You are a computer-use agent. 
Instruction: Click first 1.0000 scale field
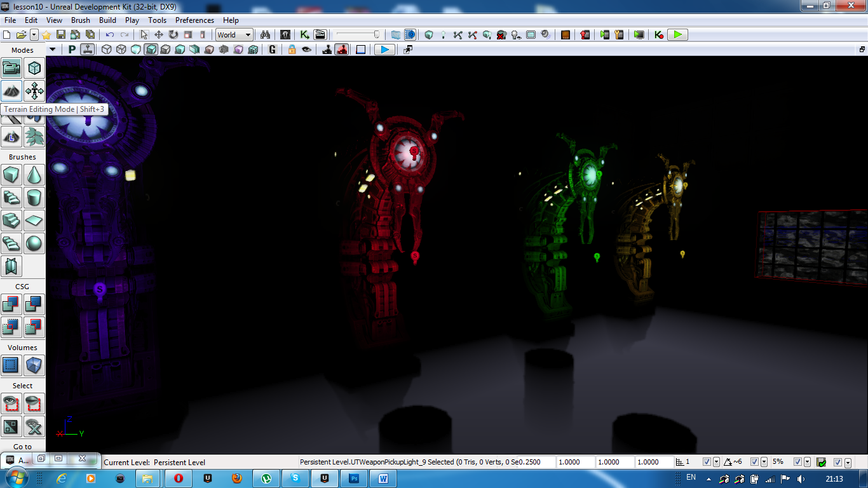coord(576,462)
